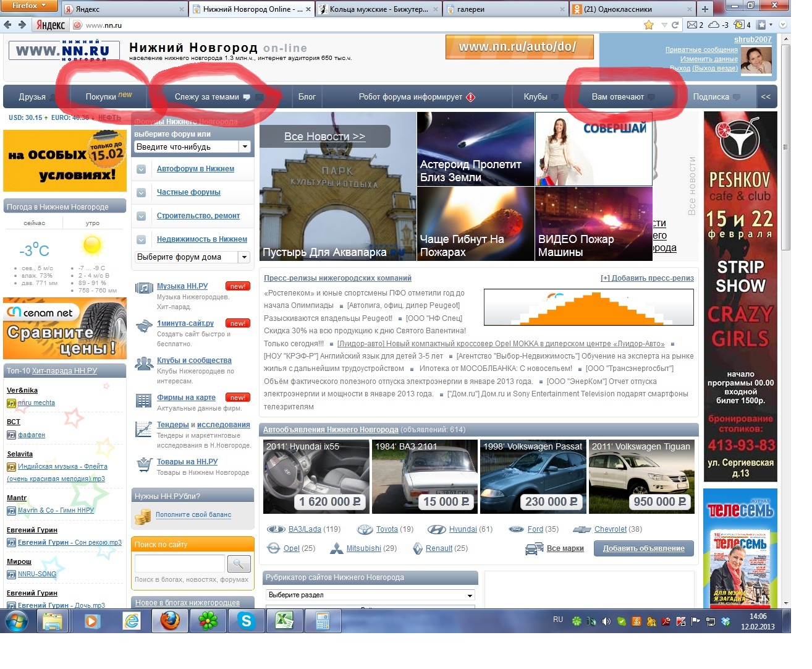Open the Блог menu item

pos(307,96)
